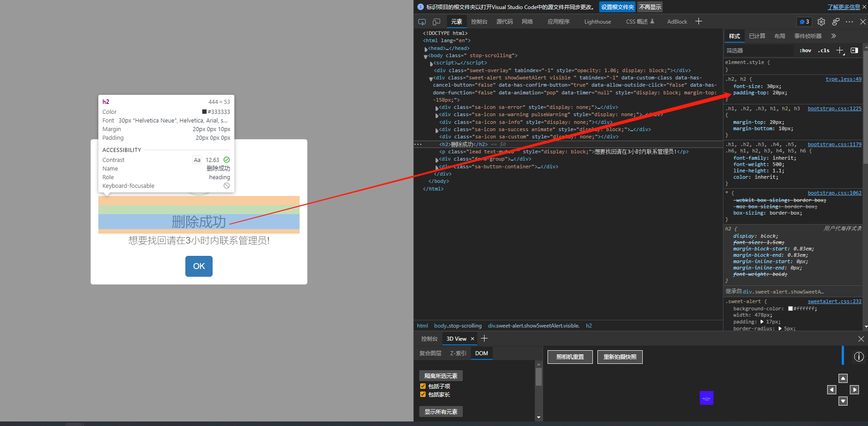This screenshot has height=426, width=868.
Task: Click the ellipsis beside the selected h2 row
Action: click(418, 144)
